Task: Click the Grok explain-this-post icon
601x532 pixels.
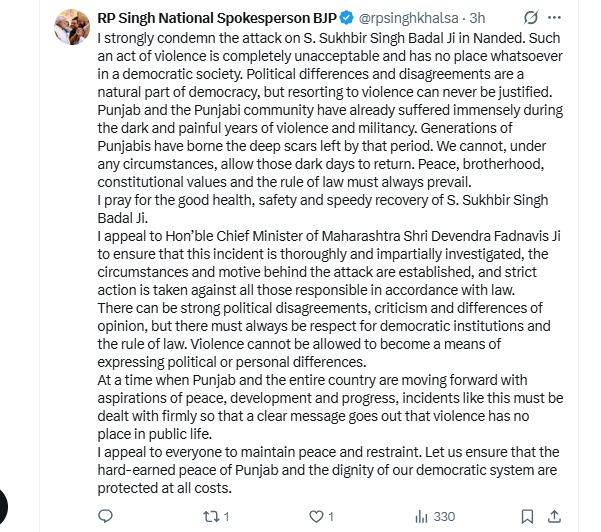Action: pyautogui.click(x=531, y=17)
